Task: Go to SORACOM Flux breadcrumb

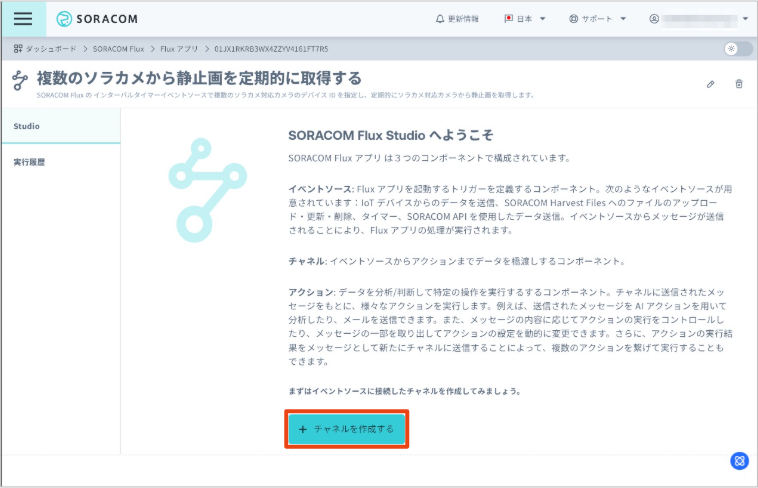Action: (x=118, y=49)
